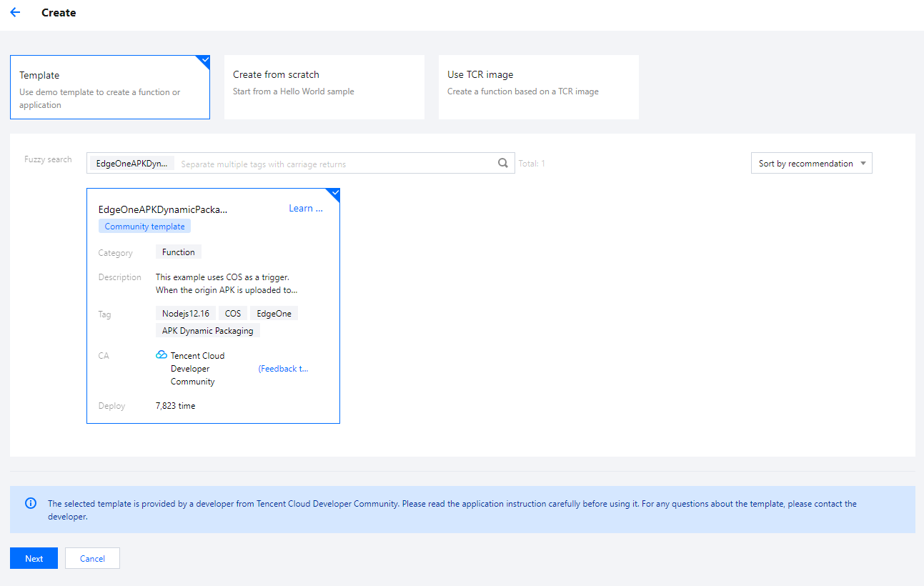Screen dimensions: 924x586
Task: Click the COS tag
Action: point(233,314)
